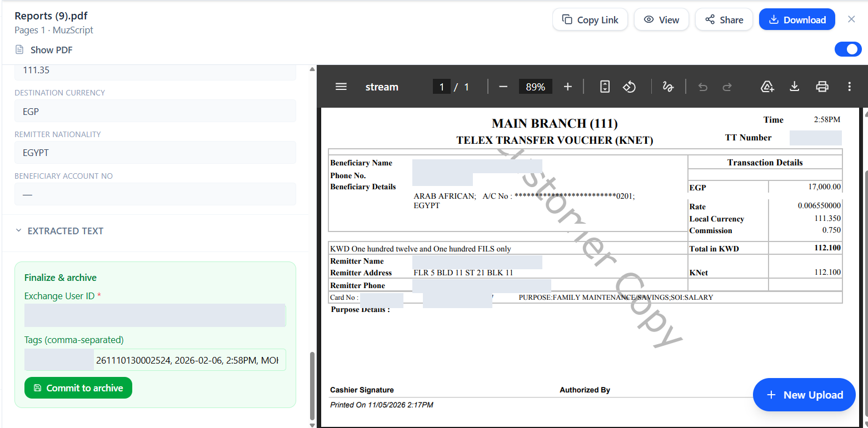Rotate the PDF counterclockwise
Image resolution: width=868 pixels, height=428 pixels.
[629, 87]
